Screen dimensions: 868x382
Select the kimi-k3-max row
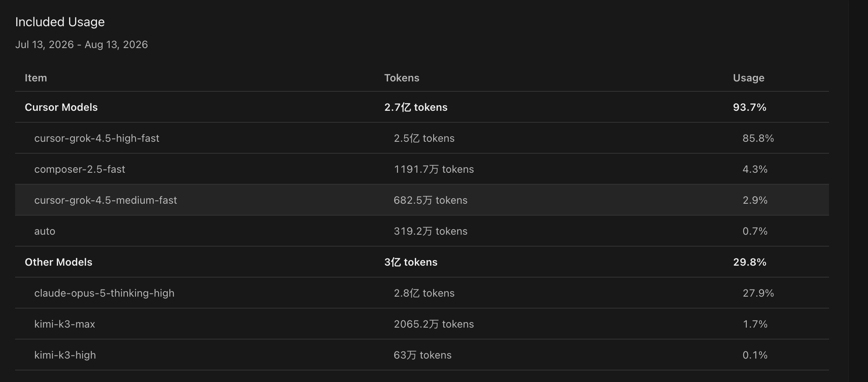tap(422, 324)
